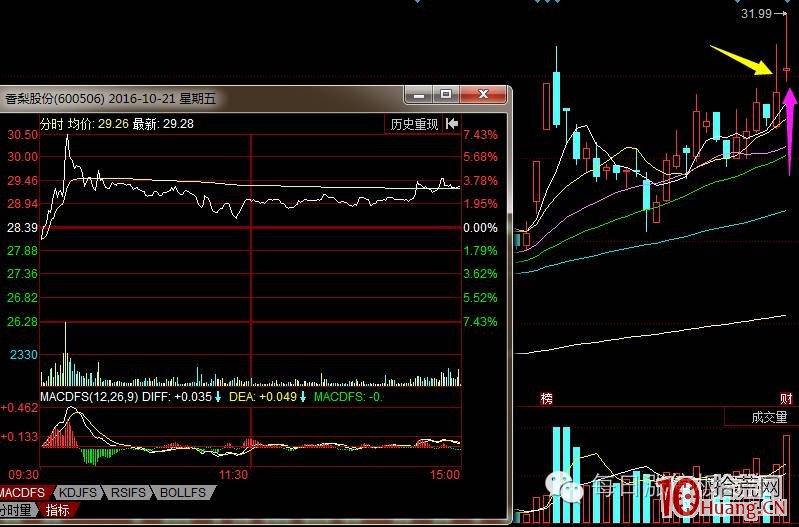
Task: Switch to the RSIFS indicator tab
Action: tap(128, 493)
